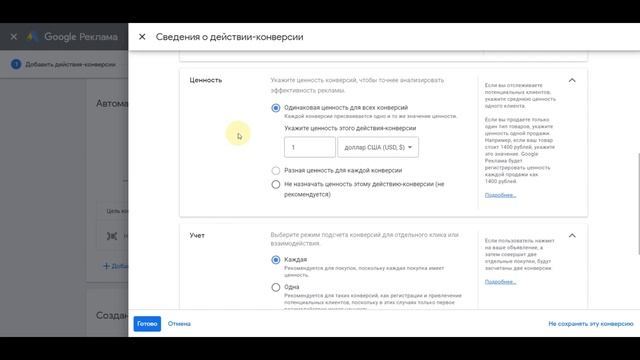Click the conversion value input field
Viewport: 640px width, 360px height.
coord(310,147)
